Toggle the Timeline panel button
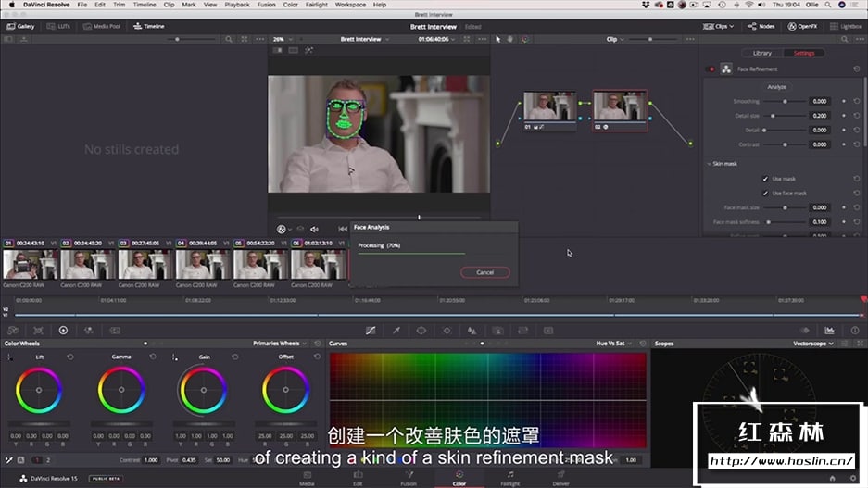Screen dimensions: 868x488 coord(149,26)
